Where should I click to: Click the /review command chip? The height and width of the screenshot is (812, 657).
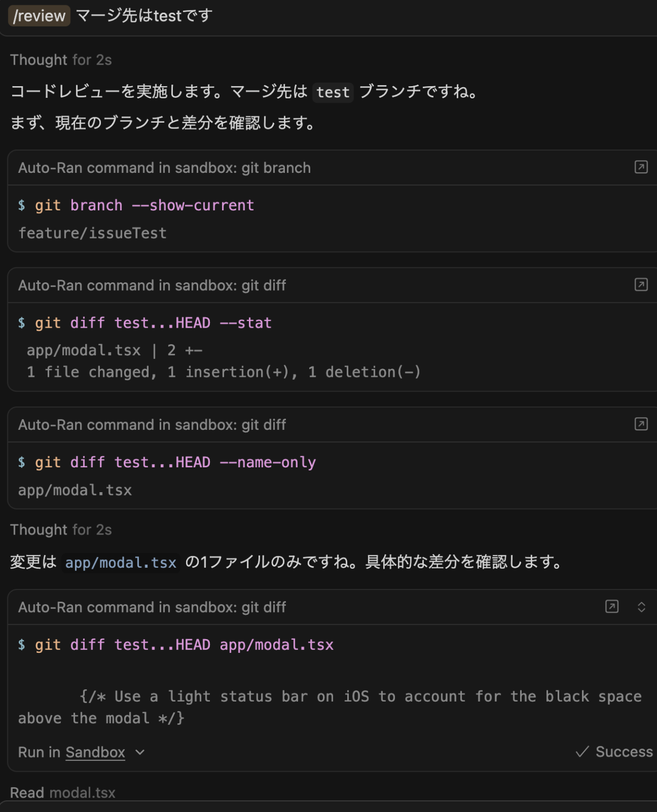pyautogui.click(x=39, y=15)
